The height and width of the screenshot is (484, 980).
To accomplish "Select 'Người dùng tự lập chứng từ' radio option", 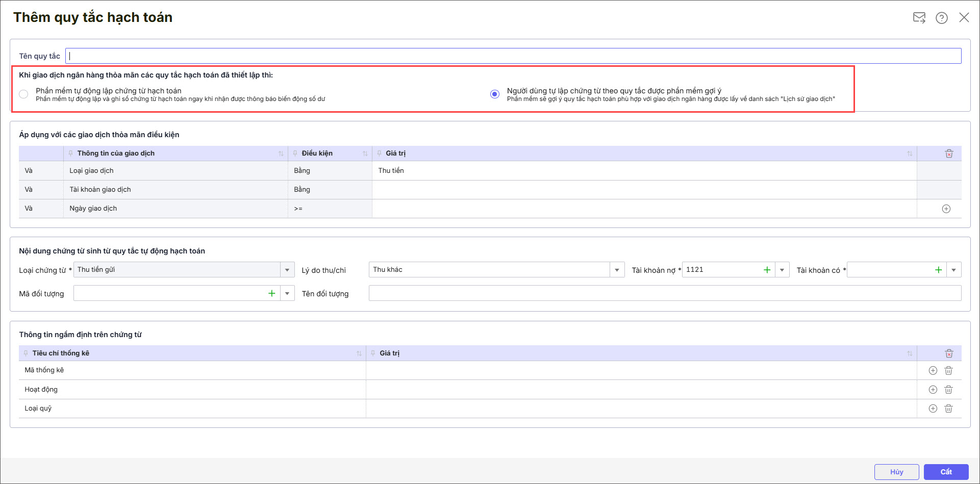I will coord(494,94).
